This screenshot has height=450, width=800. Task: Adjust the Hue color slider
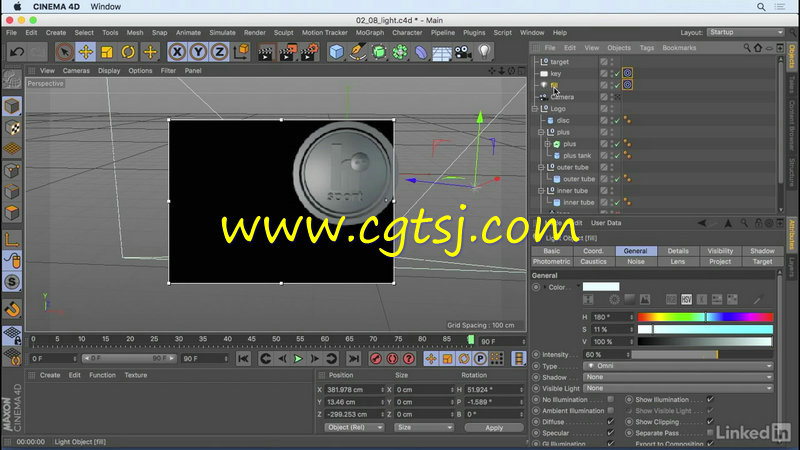click(705, 317)
